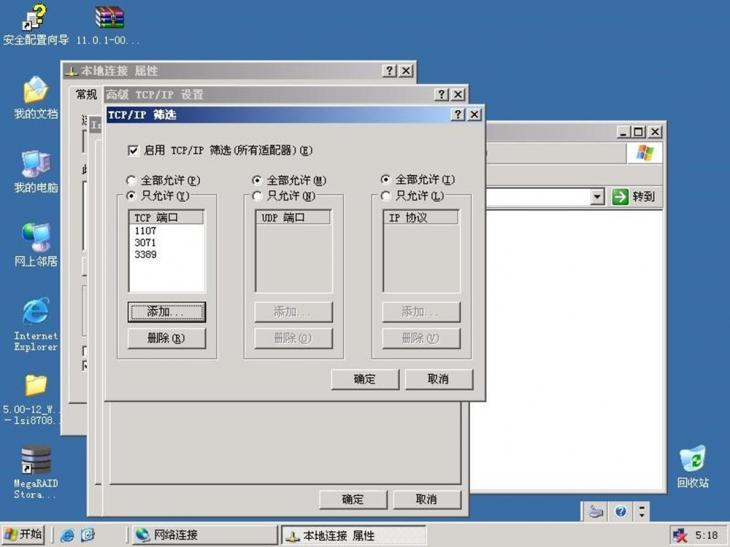Open the 开始 start menu
This screenshot has width=730, height=547.
24,535
